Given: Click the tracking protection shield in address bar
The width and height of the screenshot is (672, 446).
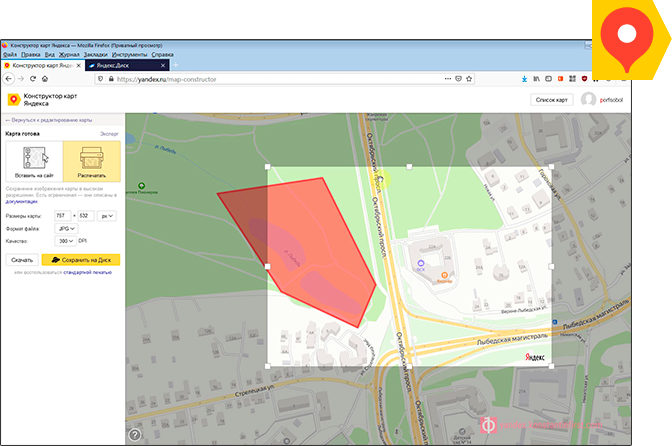Looking at the screenshot, I should (x=101, y=79).
